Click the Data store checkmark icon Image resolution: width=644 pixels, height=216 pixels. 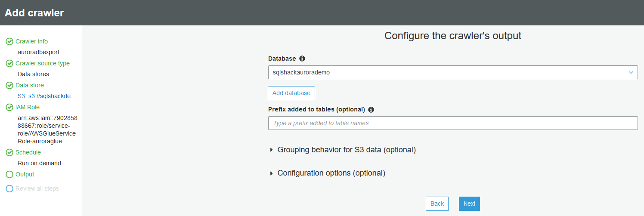point(9,86)
